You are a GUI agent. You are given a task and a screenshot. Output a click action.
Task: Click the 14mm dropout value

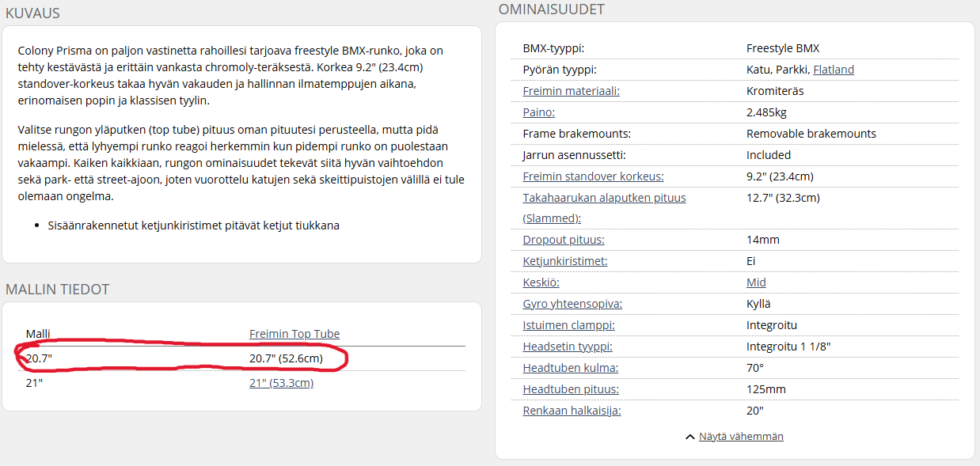tap(762, 240)
